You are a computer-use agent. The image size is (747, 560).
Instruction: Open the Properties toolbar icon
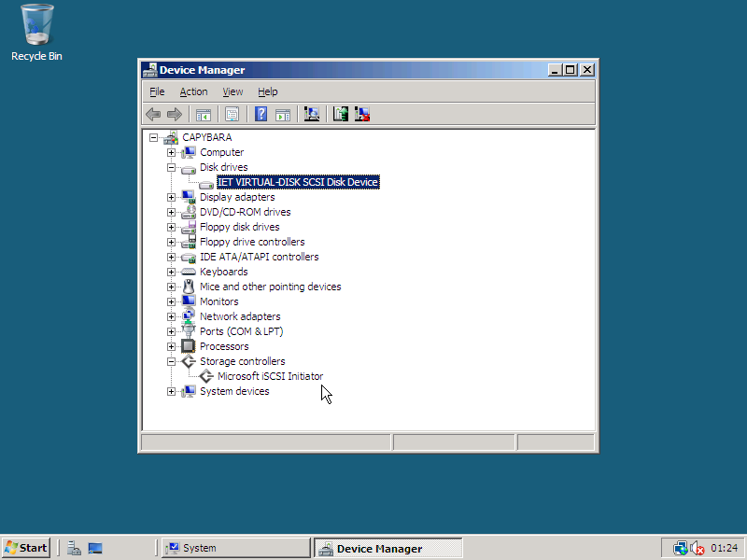(x=232, y=114)
